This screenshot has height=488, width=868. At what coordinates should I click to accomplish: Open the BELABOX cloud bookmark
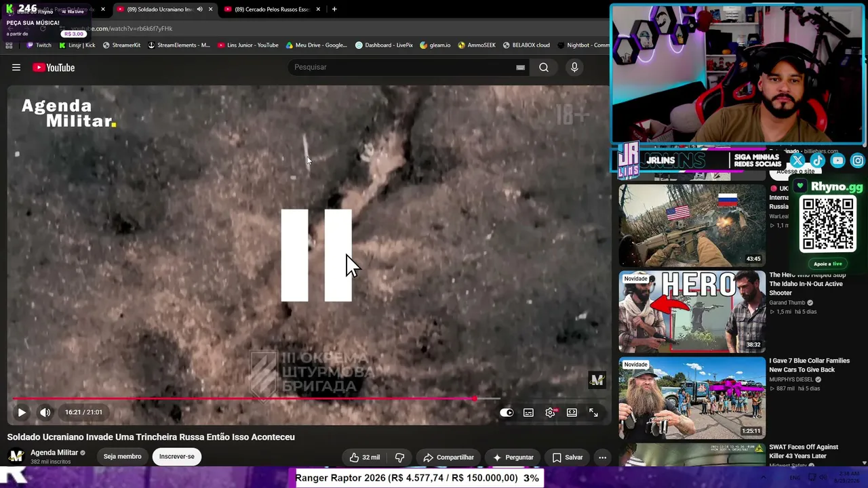526,45
